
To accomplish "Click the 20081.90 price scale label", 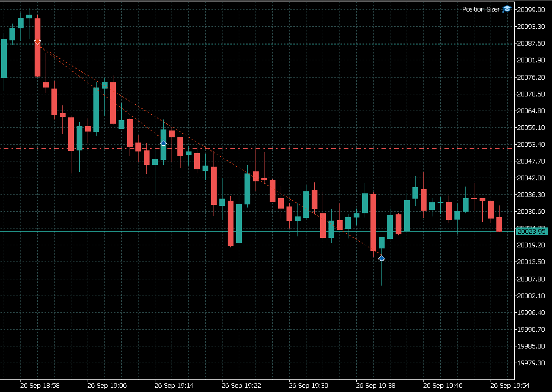I will tap(530, 60).
